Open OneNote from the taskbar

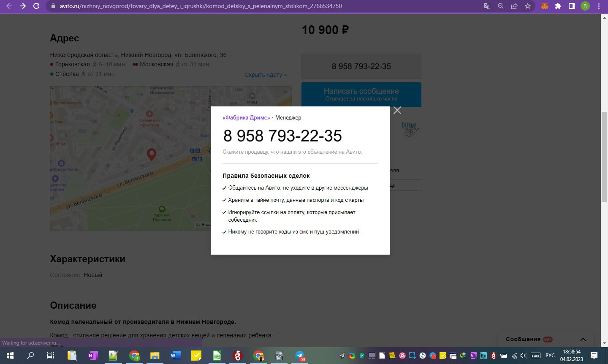pos(92,356)
